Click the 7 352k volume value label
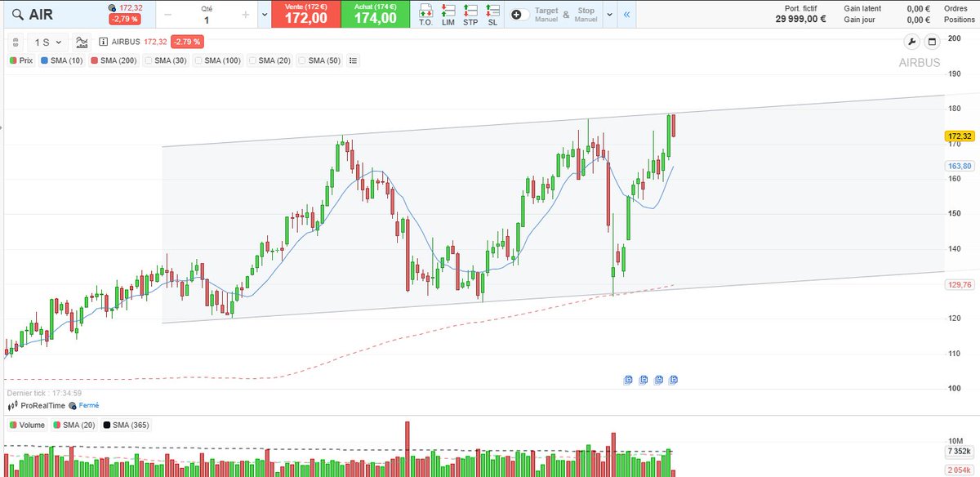 pos(959,452)
